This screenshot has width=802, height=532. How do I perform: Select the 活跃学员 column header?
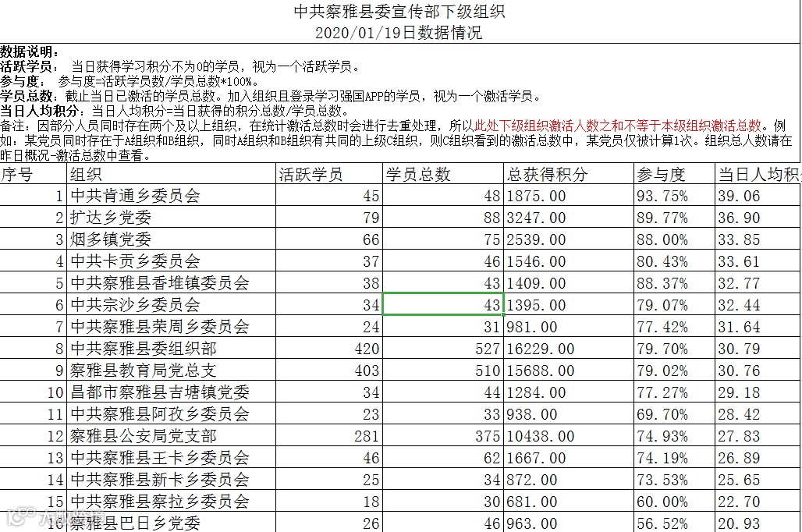click(x=329, y=175)
